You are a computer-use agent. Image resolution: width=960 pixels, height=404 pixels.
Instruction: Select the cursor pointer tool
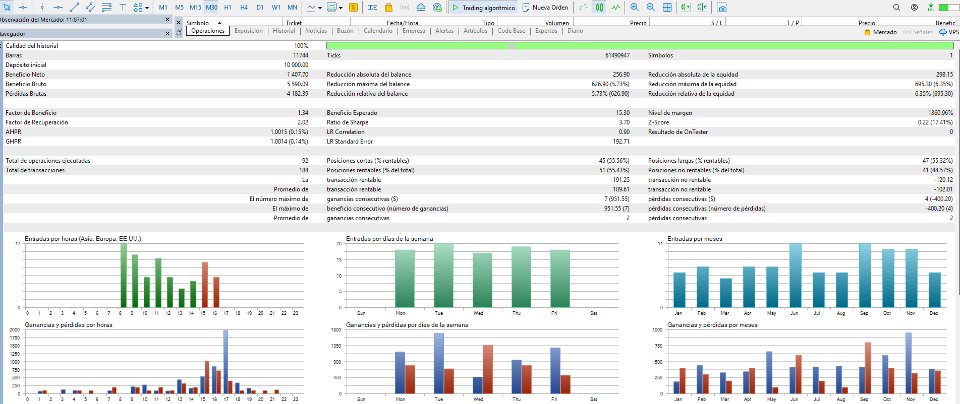7,7
